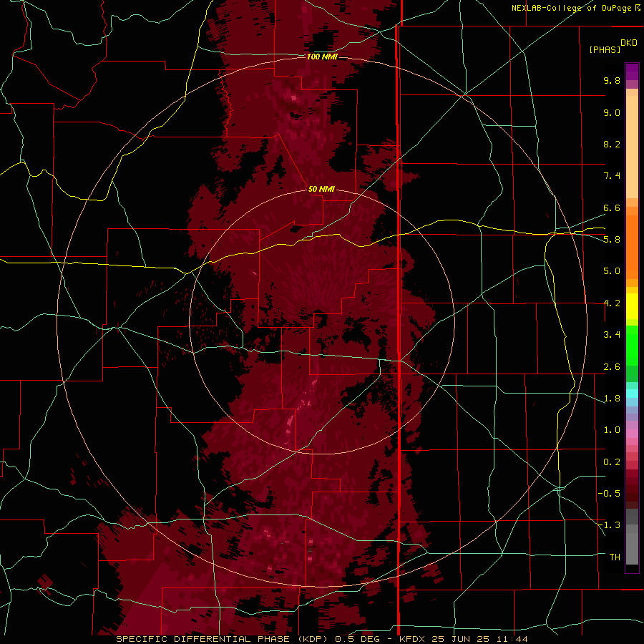Screen dimensions: 644x644
Task: Click the 25 JUN 25 date in caption
Action: click(460, 639)
